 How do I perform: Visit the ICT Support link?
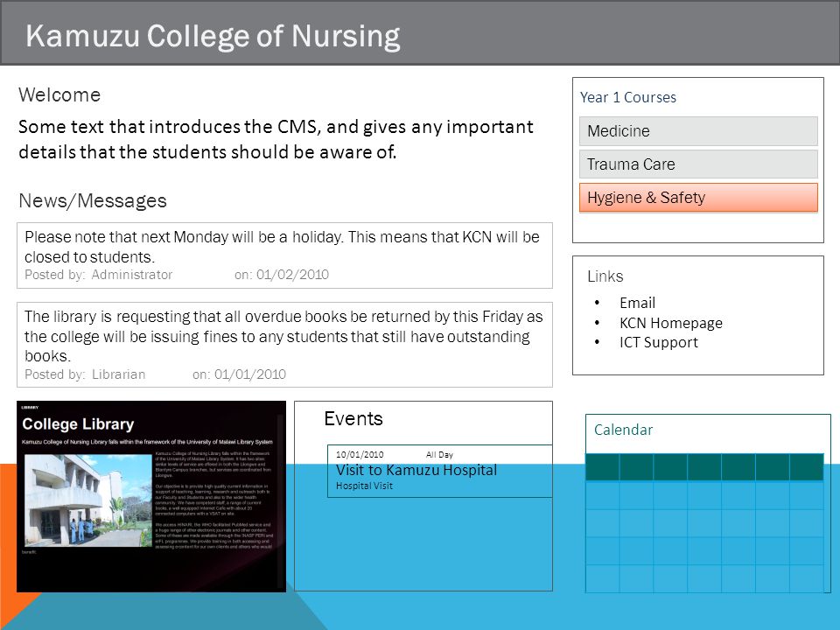click(658, 342)
